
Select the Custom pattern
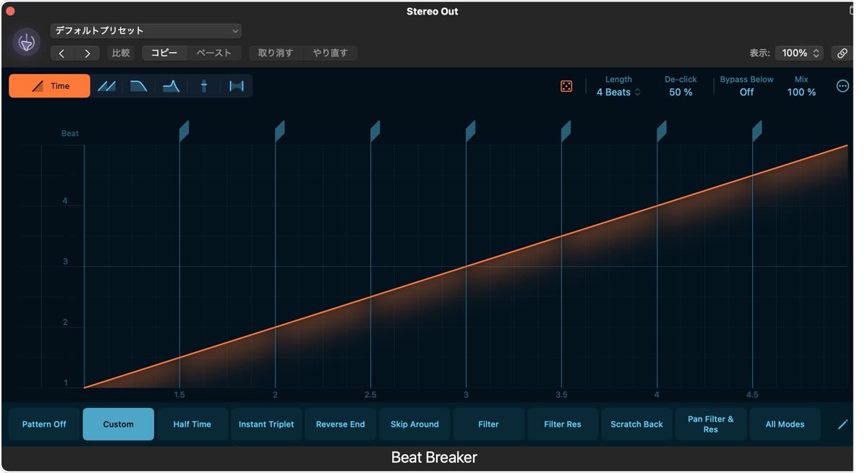tap(119, 425)
